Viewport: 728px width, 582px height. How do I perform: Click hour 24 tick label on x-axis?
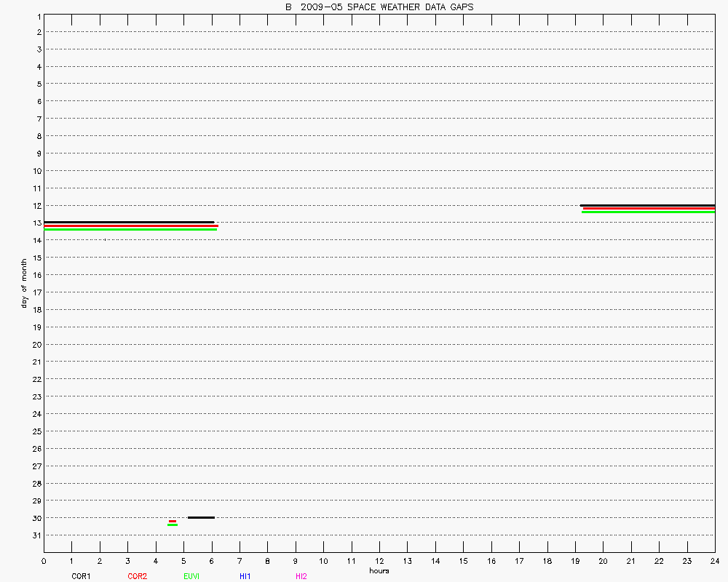[x=714, y=561]
